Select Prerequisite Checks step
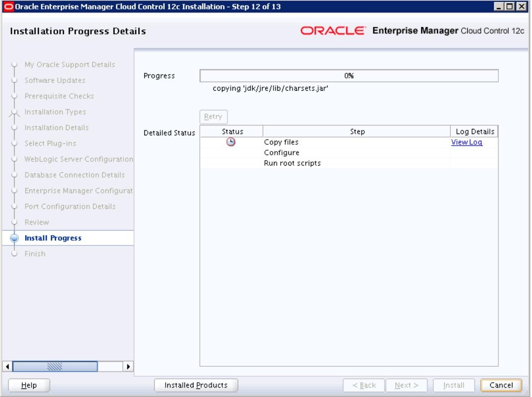The width and height of the screenshot is (532, 397). tap(59, 96)
